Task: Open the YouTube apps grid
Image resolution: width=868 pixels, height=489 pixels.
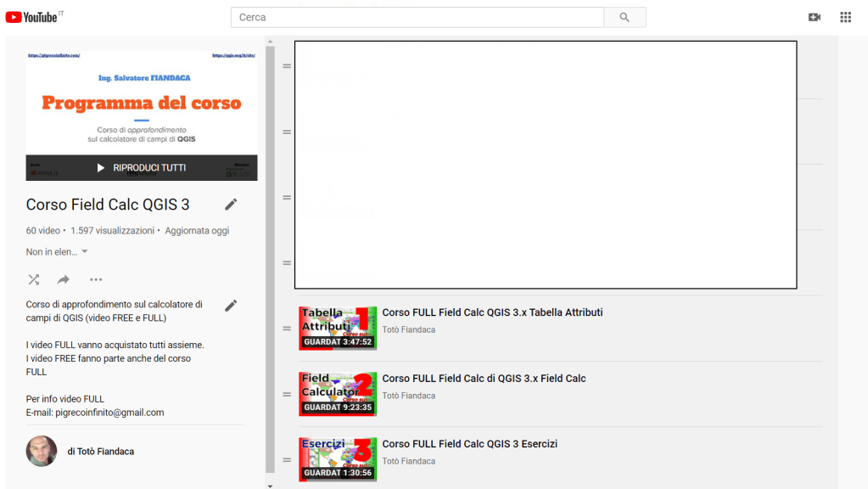Action: pyautogui.click(x=845, y=17)
